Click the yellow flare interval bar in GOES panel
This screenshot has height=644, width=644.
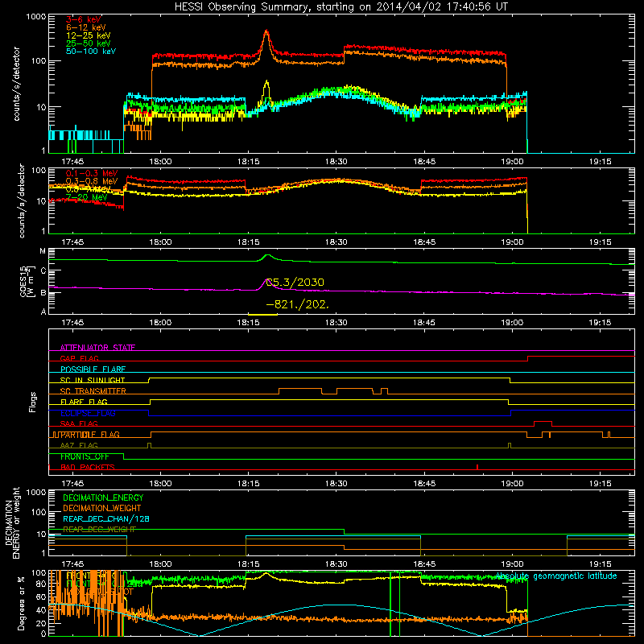(x=263, y=315)
